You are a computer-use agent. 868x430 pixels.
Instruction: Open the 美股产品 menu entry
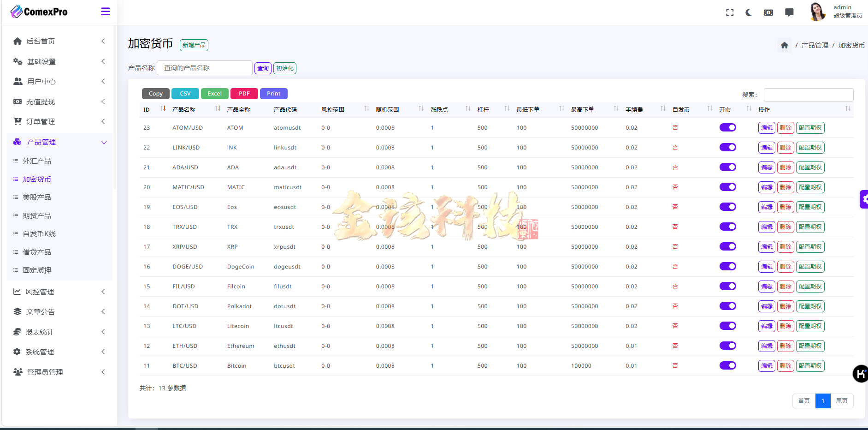click(37, 197)
